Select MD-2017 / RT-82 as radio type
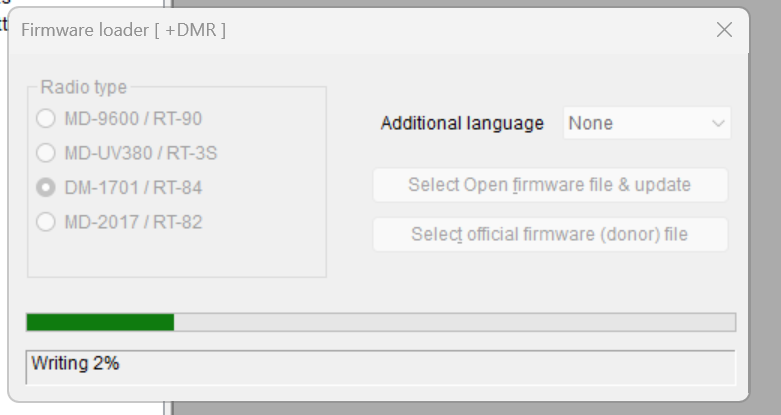781x415 pixels. (x=46, y=222)
